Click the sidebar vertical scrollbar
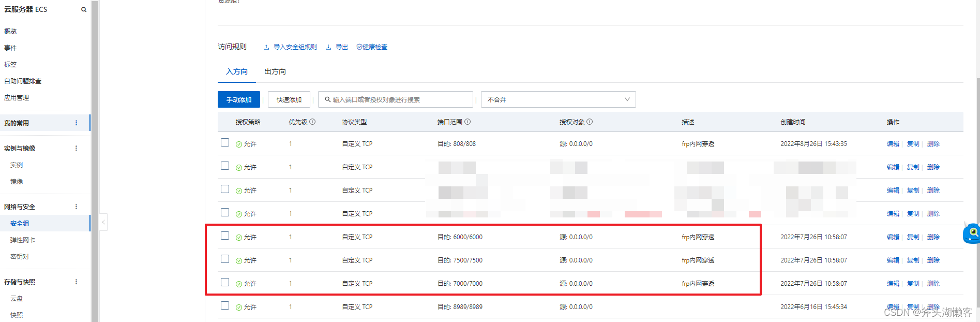 95,161
